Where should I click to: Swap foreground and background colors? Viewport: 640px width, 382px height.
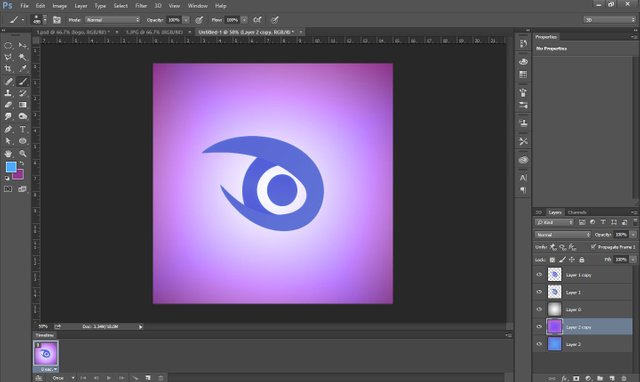21,163
